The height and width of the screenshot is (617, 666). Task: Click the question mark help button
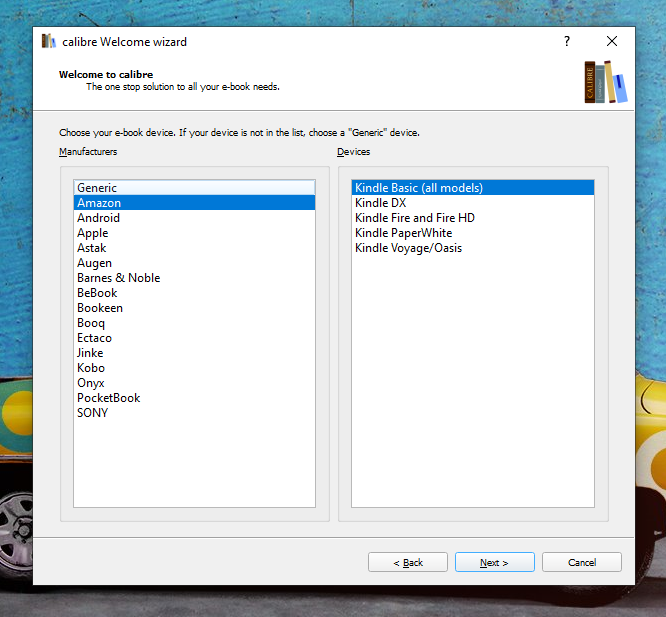point(567,42)
